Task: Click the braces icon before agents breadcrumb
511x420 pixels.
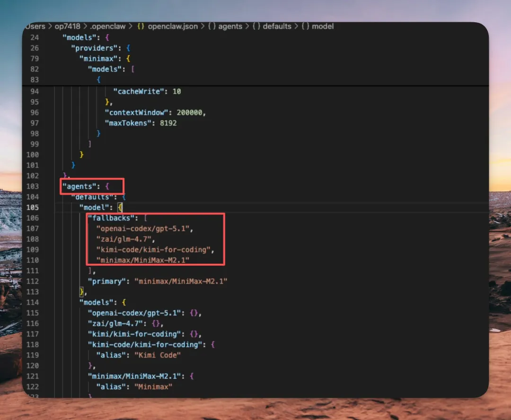Action: pos(211,27)
